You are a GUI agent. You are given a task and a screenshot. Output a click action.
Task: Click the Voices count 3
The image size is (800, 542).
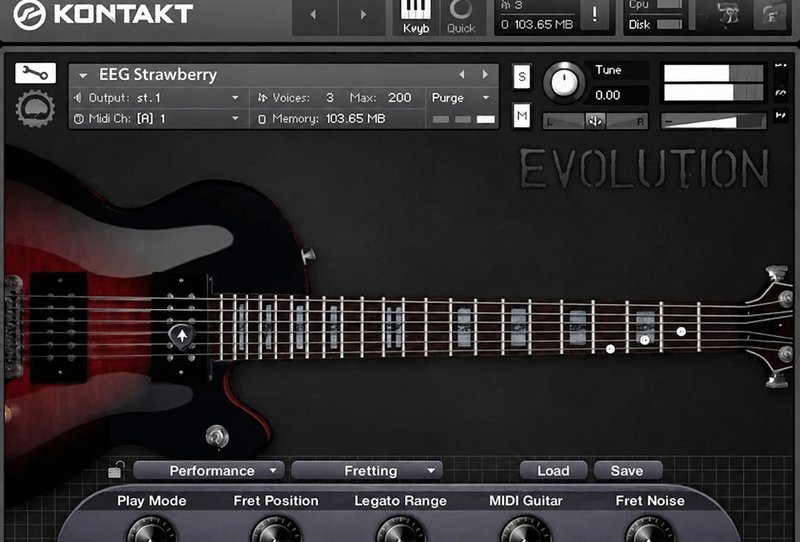(x=330, y=97)
